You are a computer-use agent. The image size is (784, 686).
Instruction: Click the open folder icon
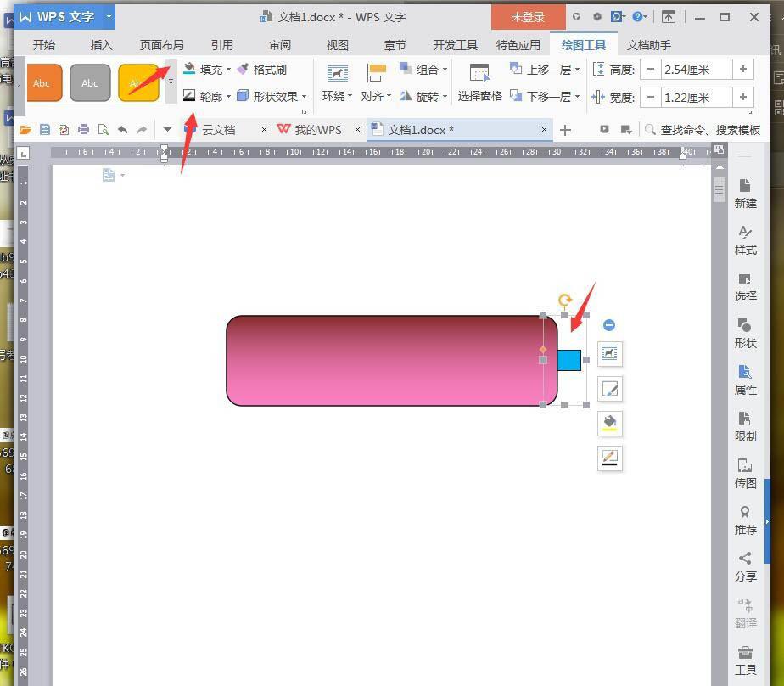25,130
